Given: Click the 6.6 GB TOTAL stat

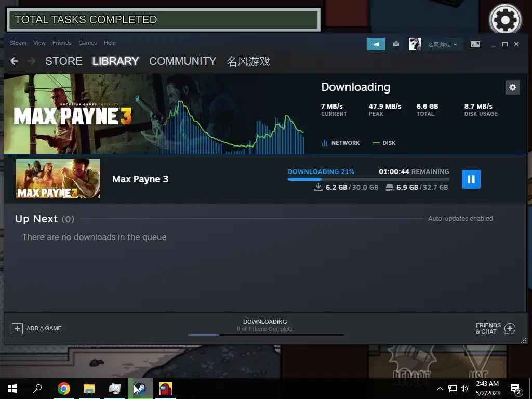Looking at the screenshot, I should (427, 110).
